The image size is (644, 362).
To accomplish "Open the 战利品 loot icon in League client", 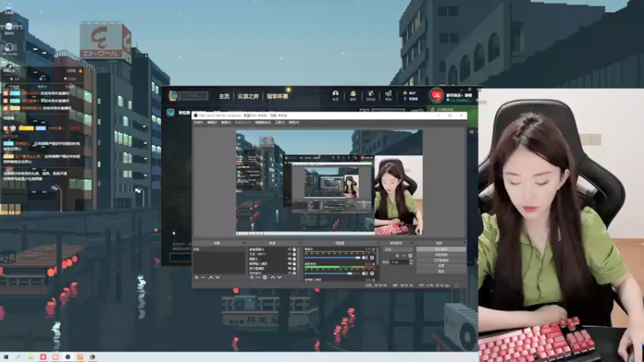I will click(x=370, y=95).
